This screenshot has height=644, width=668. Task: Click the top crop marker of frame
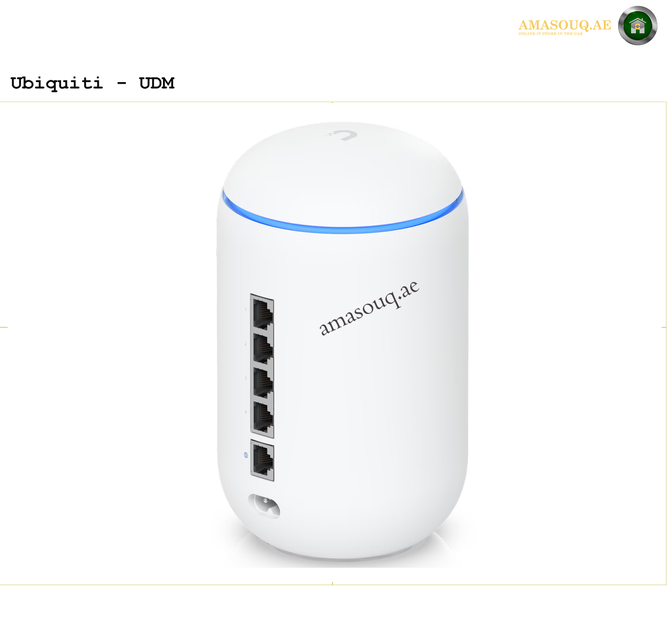332,102
